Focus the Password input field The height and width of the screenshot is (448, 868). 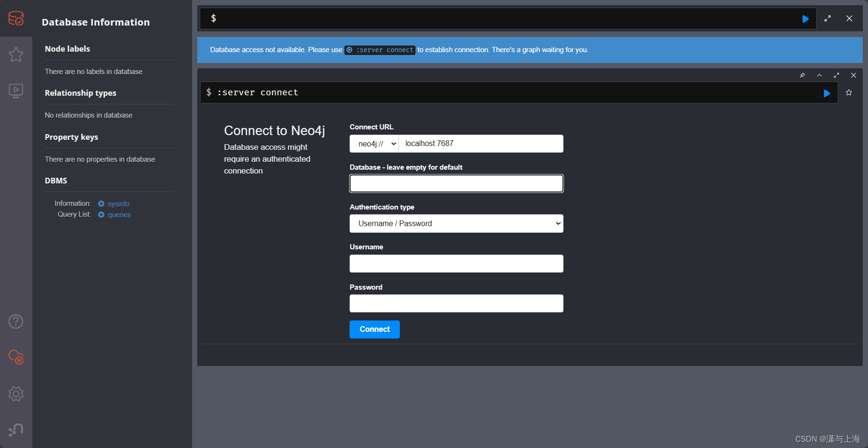[x=456, y=303]
